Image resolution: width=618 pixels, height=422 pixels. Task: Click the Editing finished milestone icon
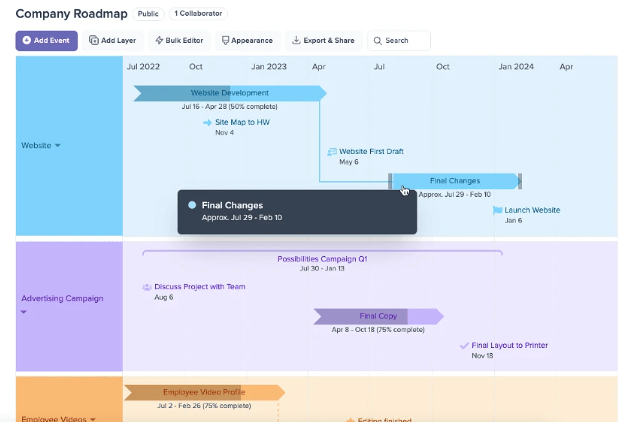(350, 420)
